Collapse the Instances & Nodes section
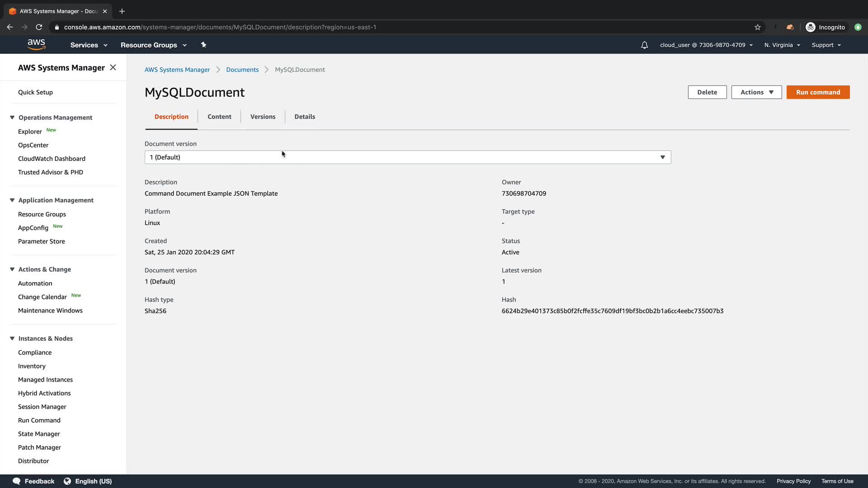 coord(12,338)
